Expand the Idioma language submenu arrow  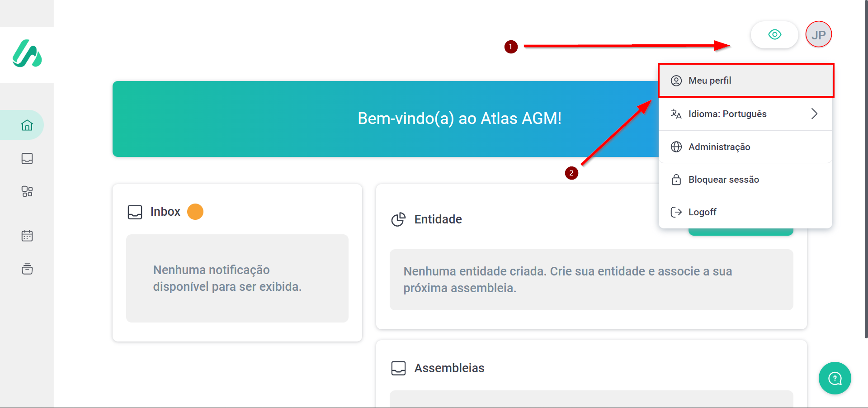tap(814, 114)
